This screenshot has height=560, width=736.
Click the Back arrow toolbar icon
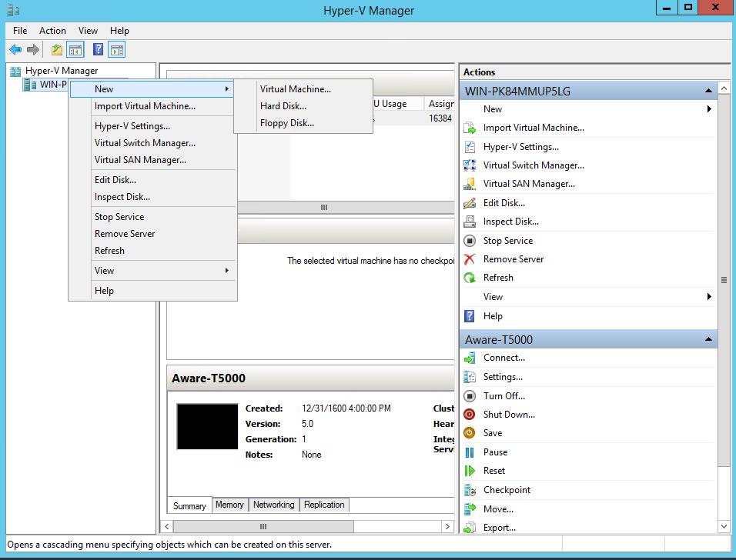pyautogui.click(x=15, y=49)
